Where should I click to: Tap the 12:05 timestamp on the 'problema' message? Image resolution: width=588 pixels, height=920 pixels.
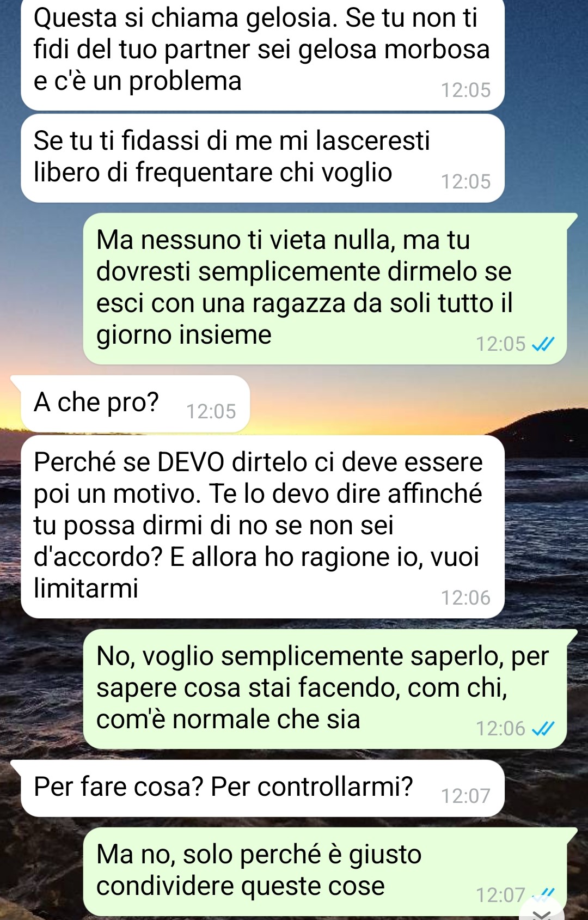pos(465,90)
